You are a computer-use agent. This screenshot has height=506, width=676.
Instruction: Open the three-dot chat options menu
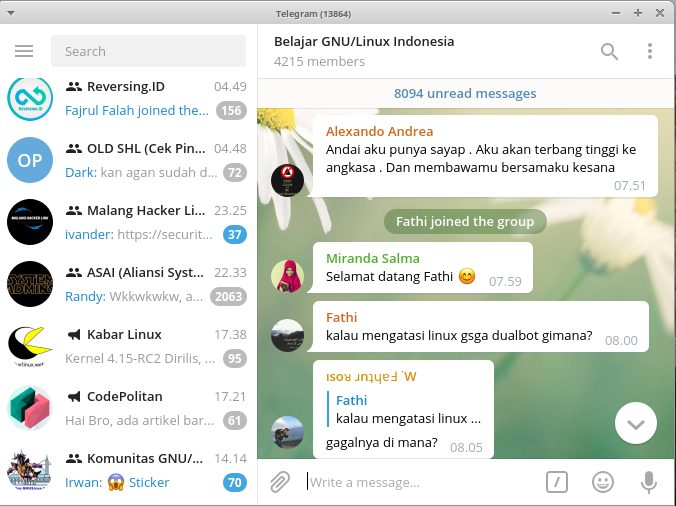[x=650, y=51]
